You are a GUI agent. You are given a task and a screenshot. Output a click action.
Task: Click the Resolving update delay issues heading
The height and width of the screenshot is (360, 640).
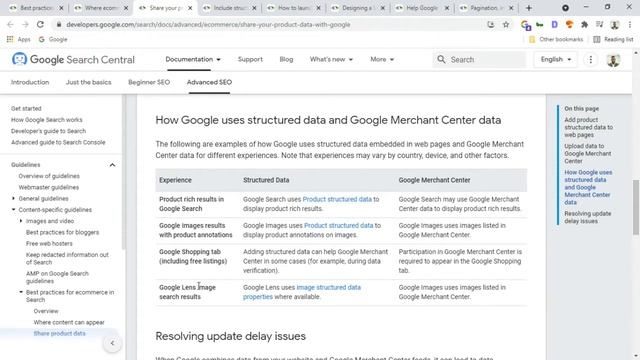tap(230, 336)
